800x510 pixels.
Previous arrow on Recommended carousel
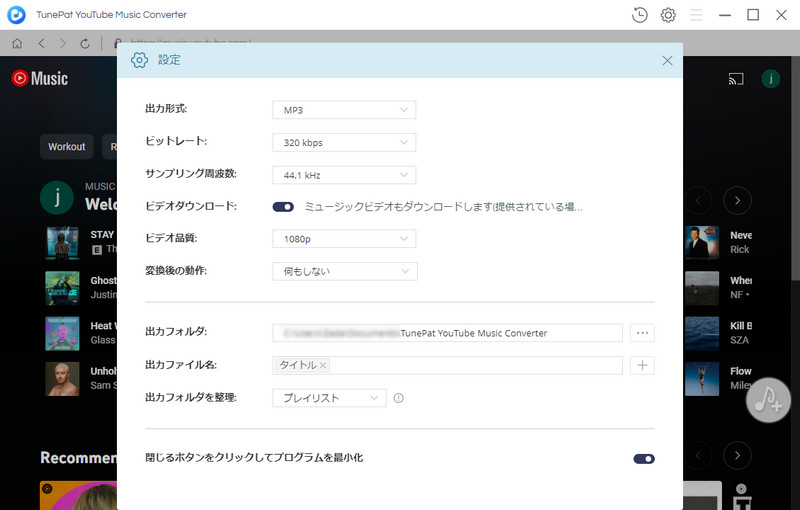tap(698, 455)
